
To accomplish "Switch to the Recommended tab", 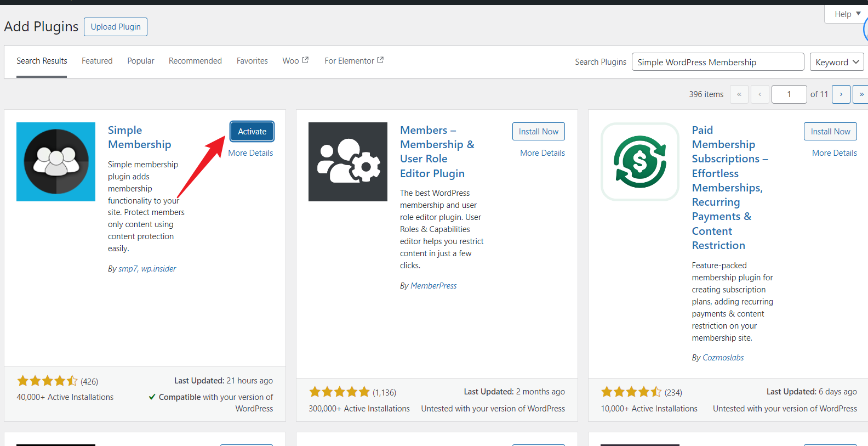I will click(x=195, y=61).
